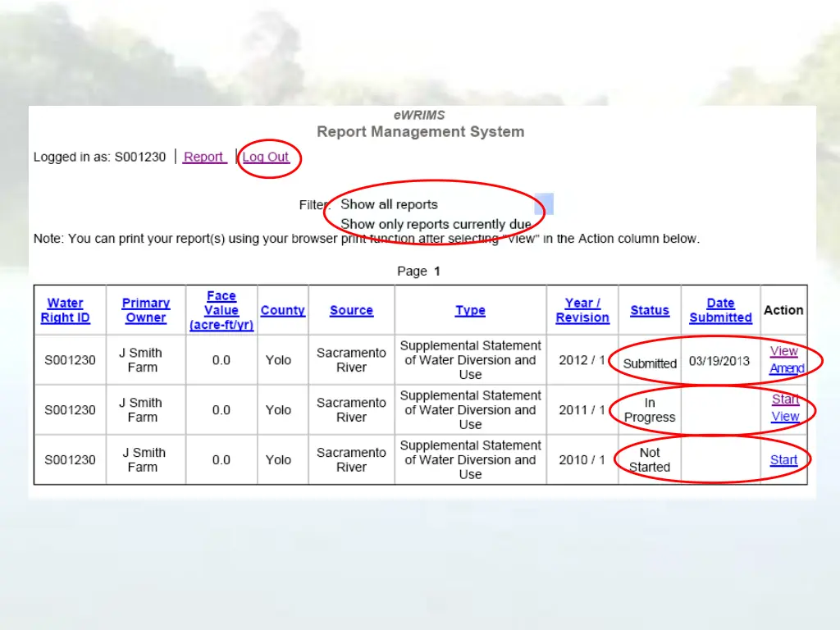Image resolution: width=840 pixels, height=630 pixels.
Task: Sort reports by County header
Action: pos(282,311)
